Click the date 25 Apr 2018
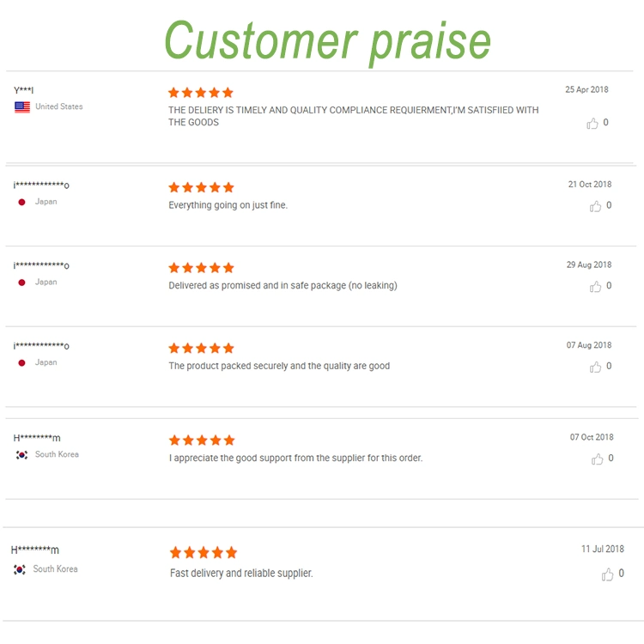Viewport: 644px width, 644px height. (x=586, y=90)
